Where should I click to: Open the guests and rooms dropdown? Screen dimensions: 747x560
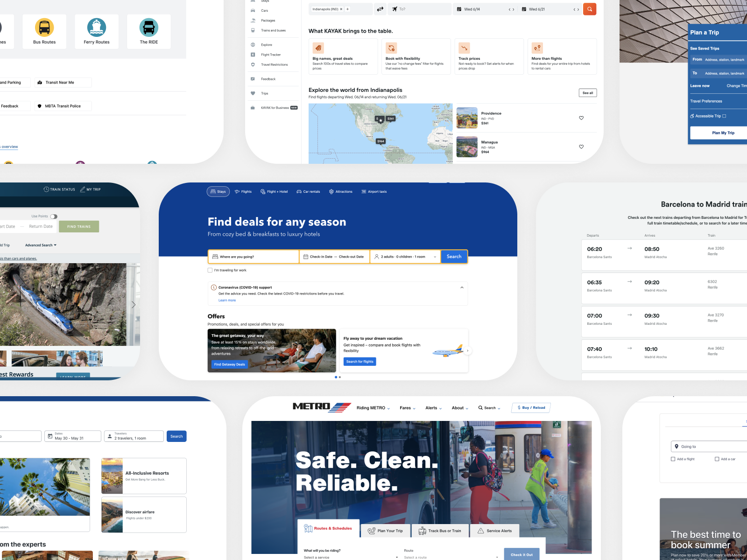click(405, 257)
